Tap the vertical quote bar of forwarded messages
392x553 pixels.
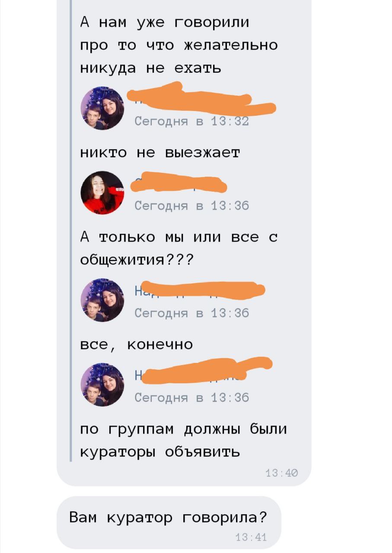click(x=71, y=231)
